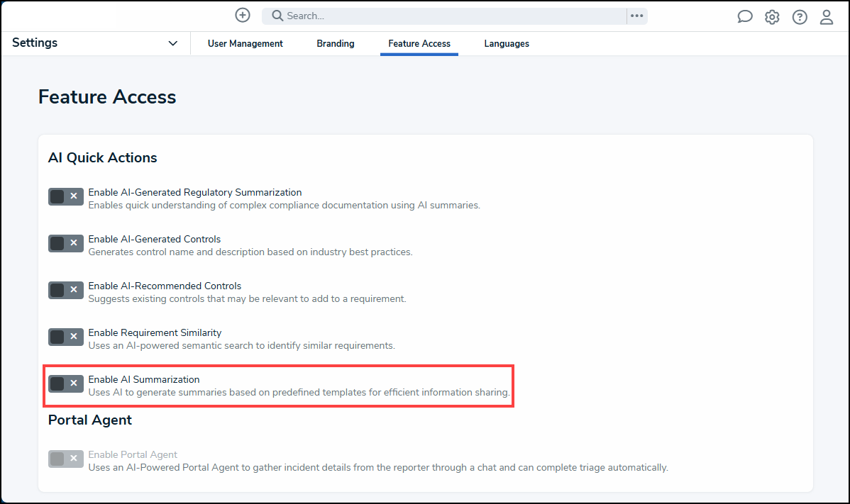Toggle Enable AI-Generated Controls on
This screenshot has height=504, width=850.
(65, 243)
